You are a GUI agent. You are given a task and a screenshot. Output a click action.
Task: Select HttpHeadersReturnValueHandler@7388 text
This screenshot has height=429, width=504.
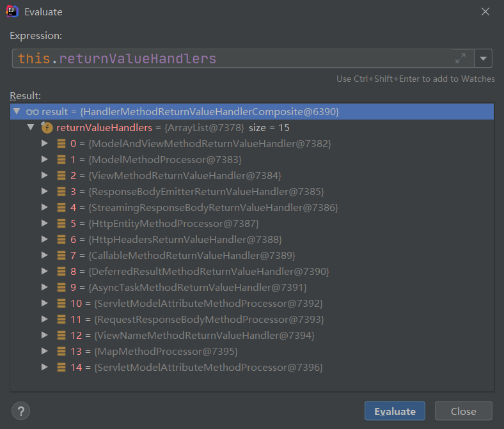[185, 239]
